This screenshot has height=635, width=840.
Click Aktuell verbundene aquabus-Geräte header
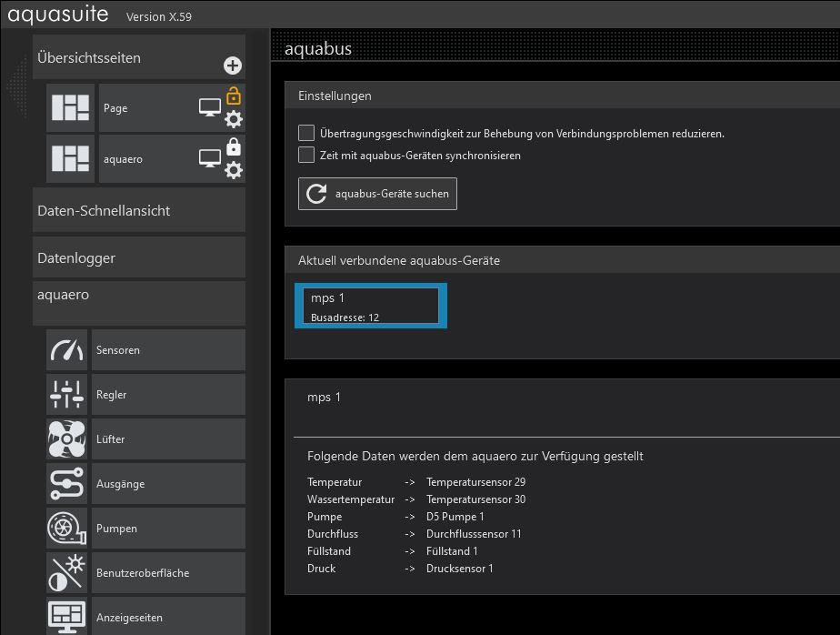[x=563, y=260]
